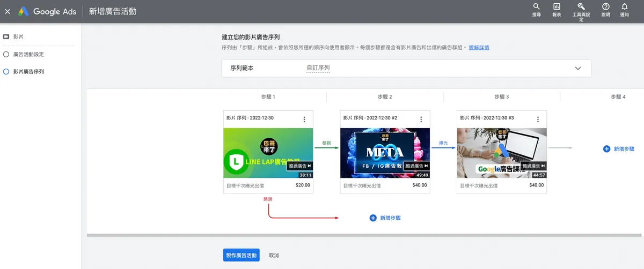Image resolution: width=644 pixels, height=269 pixels.
Task: Click the 步驟 1 column header
Action: coord(268,97)
